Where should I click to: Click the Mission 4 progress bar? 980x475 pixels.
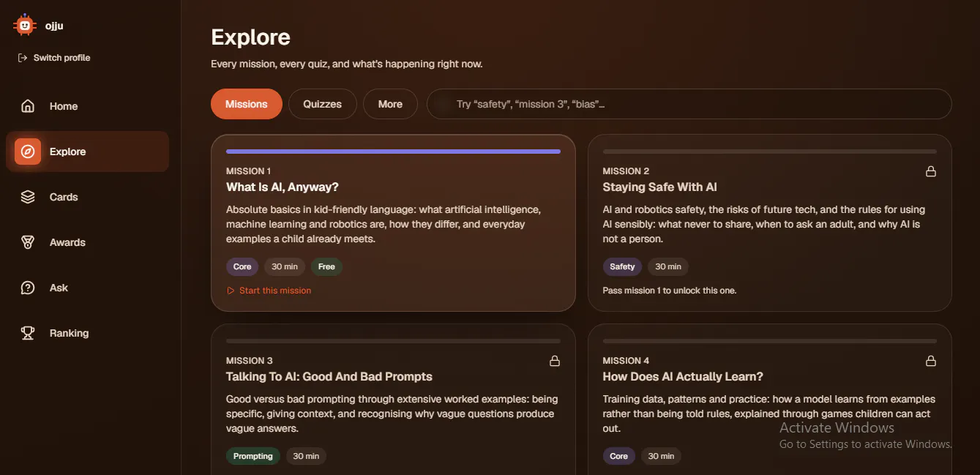769,341
